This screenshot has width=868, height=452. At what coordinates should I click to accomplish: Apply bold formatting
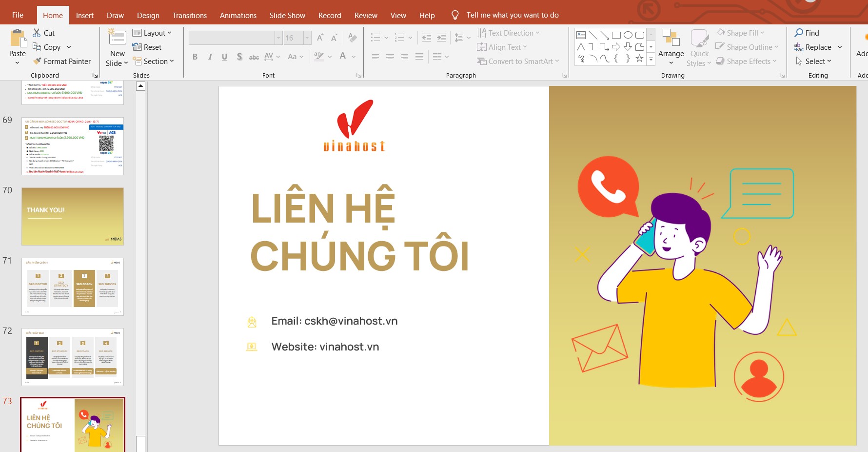195,57
